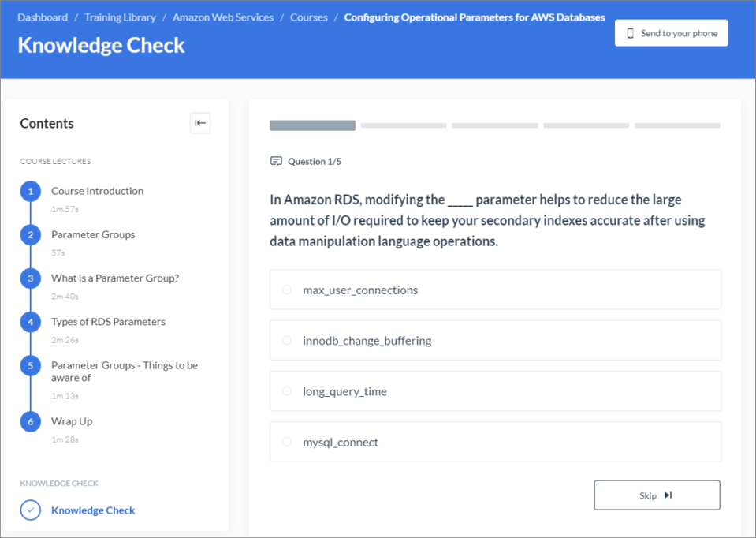Click lecture number 2 circle icon
The height and width of the screenshot is (538, 756).
coord(31,235)
